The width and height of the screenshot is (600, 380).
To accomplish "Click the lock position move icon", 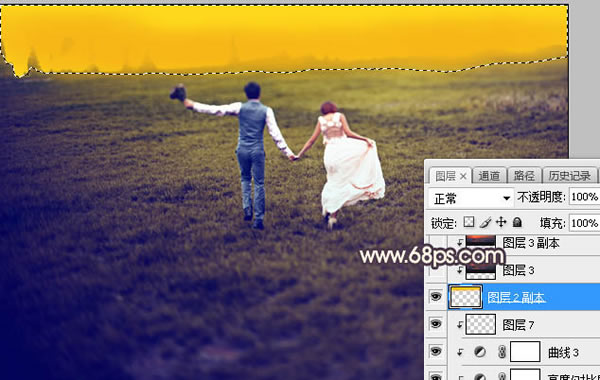I will (x=501, y=222).
